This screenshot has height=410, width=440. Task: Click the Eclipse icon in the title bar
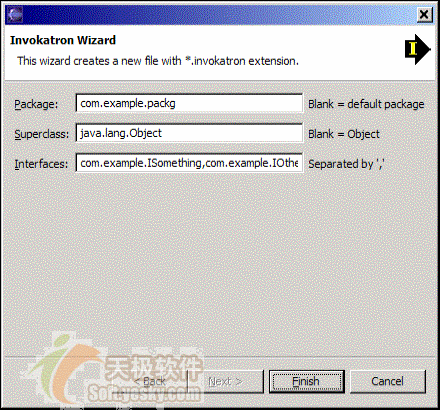15,14
